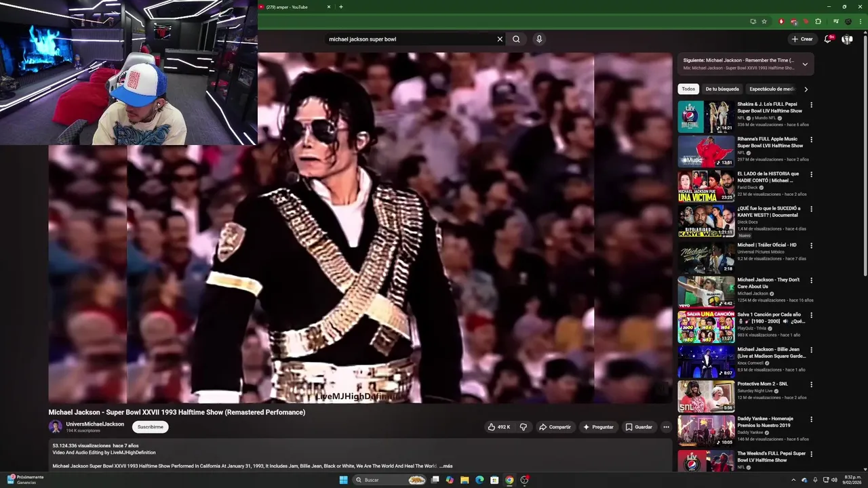Open the taskbar volume control
Viewport: 868px width, 488px height.
834,480
